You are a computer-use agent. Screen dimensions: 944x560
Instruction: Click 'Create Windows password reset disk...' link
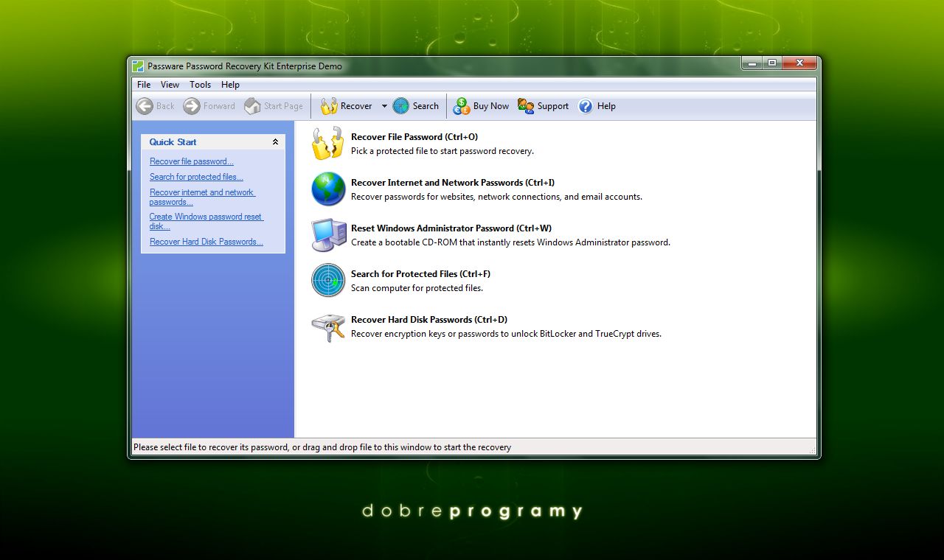pyautogui.click(x=206, y=221)
